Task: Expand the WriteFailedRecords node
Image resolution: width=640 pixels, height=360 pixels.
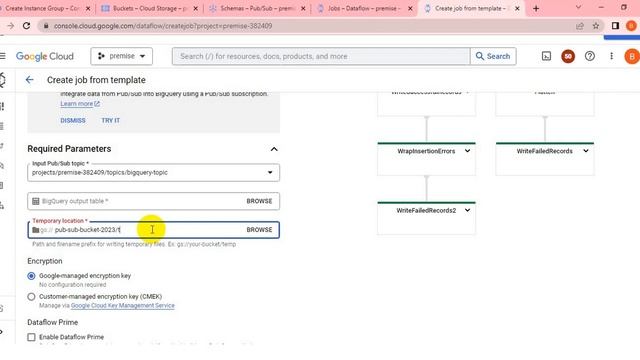Action: pos(586,151)
